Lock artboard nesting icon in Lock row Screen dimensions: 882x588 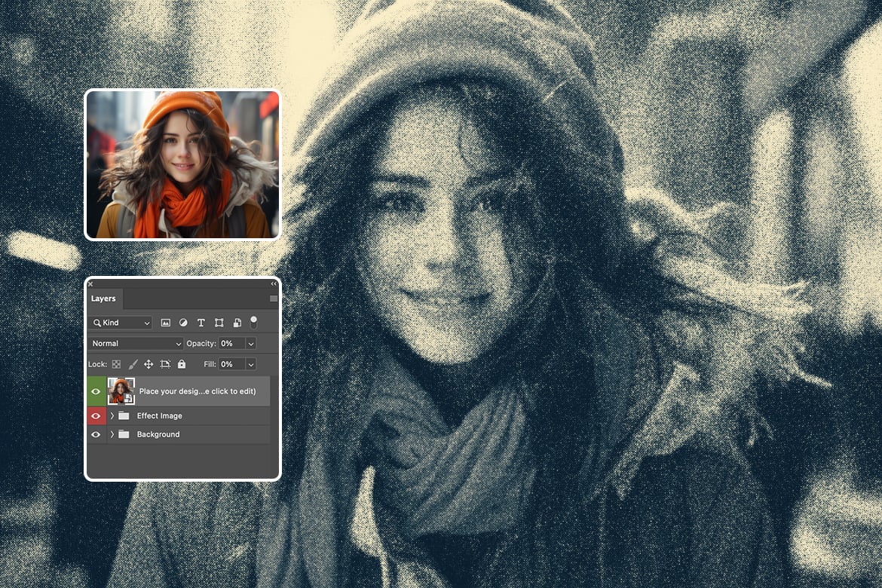(165, 364)
